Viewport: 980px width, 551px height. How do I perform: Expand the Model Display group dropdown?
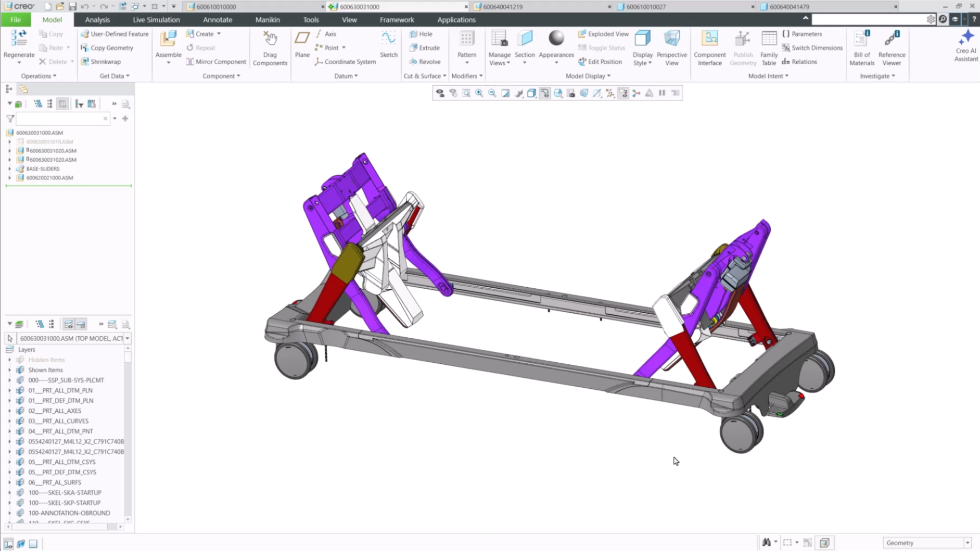coord(588,76)
